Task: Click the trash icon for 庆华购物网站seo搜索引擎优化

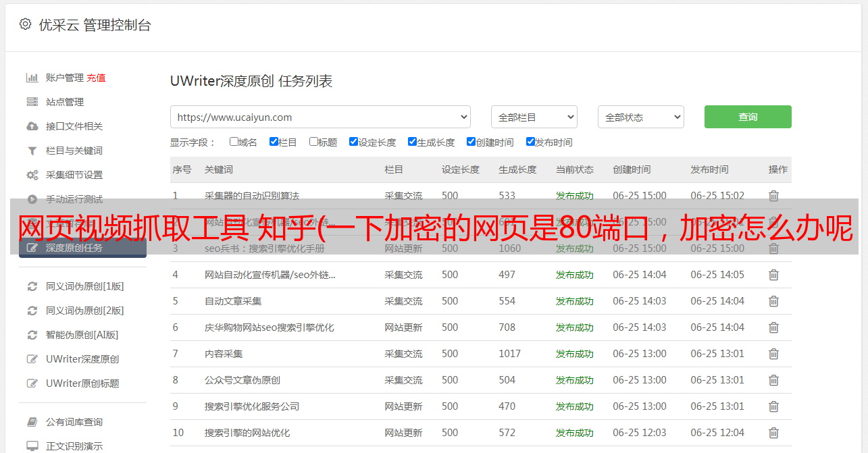Action: click(x=773, y=327)
